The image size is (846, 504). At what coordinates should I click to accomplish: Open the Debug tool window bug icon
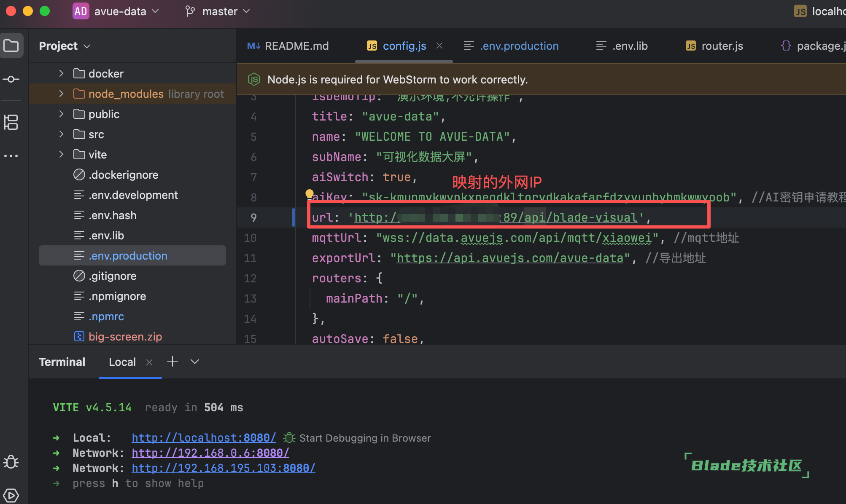pyautogui.click(x=11, y=462)
